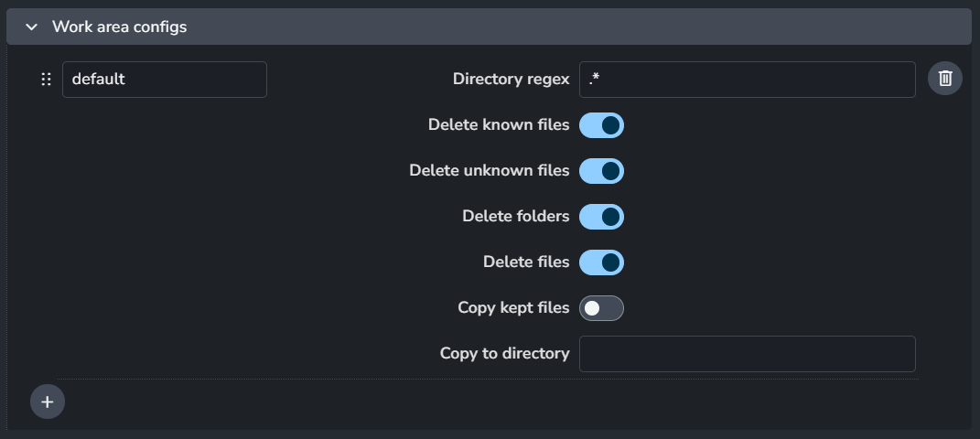Image resolution: width=980 pixels, height=439 pixels.
Task: Add a new config with plus button
Action: pyautogui.click(x=48, y=402)
